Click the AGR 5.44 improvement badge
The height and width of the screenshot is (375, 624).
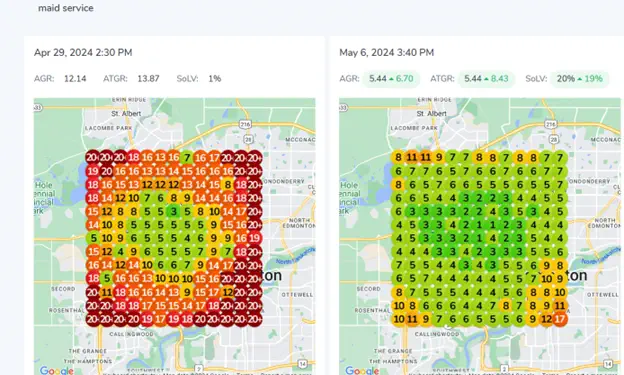(x=391, y=79)
